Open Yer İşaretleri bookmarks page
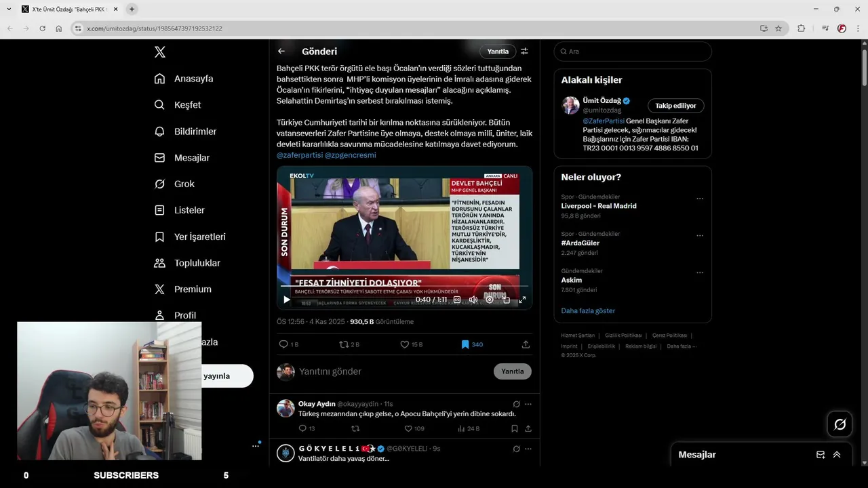The height and width of the screenshot is (488, 868). 190,237
